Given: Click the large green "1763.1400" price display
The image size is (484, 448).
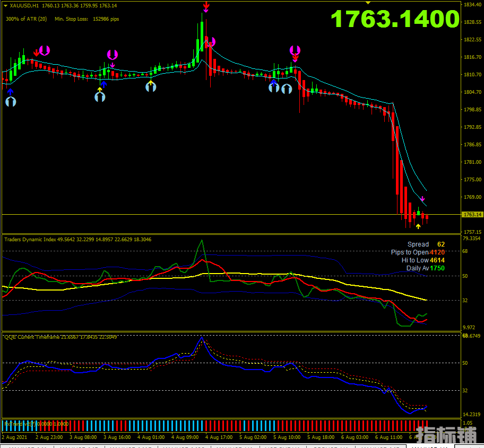Looking at the screenshot, I should click(x=395, y=19).
